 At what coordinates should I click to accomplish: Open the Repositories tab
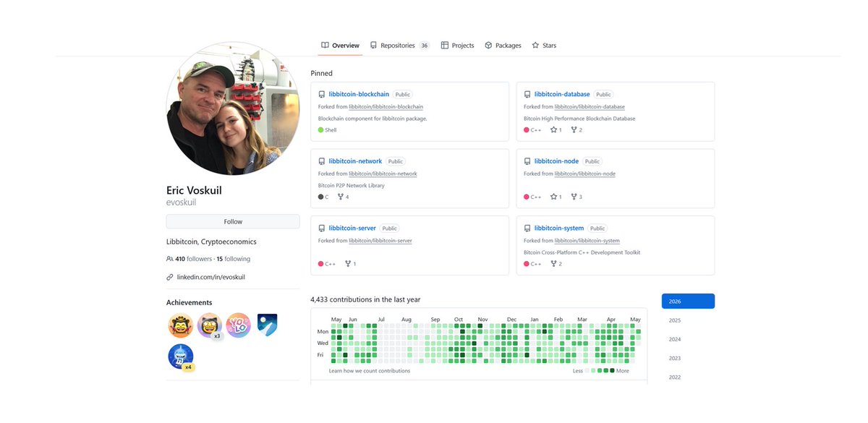coord(399,46)
